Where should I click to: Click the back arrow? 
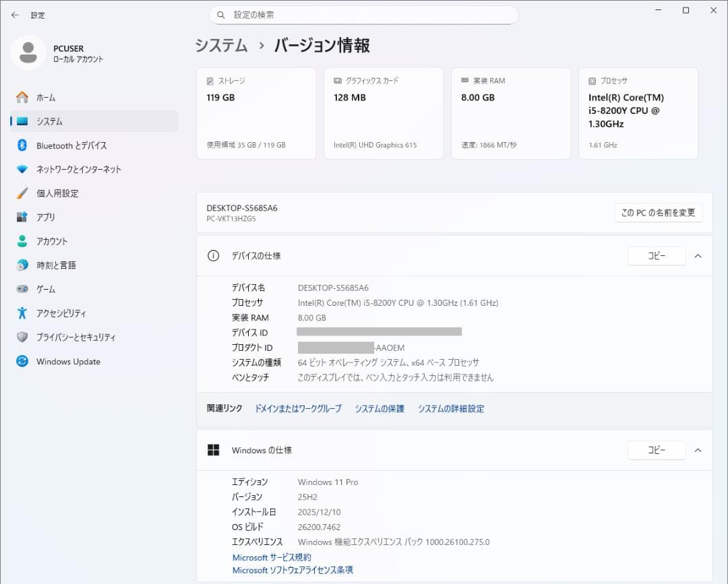(14, 14)
